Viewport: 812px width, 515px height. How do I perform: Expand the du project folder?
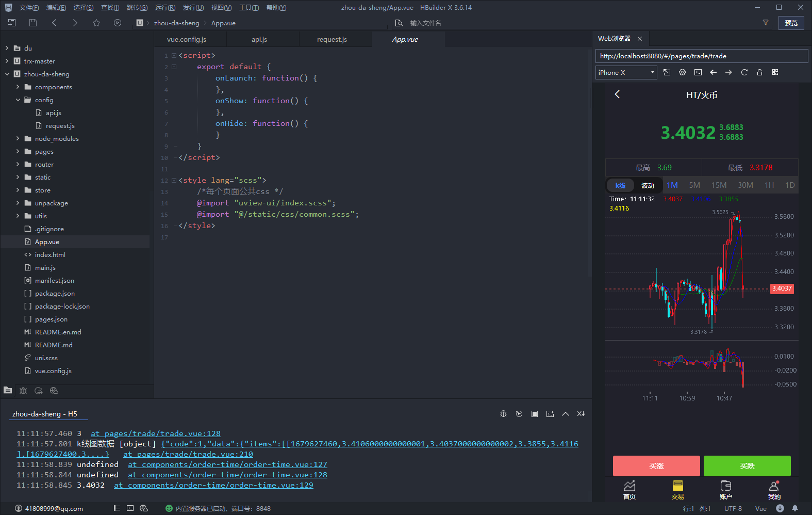pyautogui.click(x=7, y=48)
